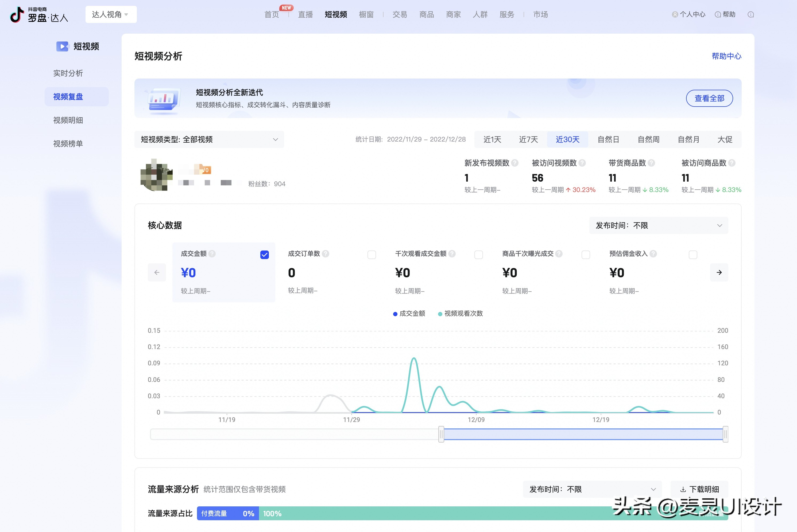Click the 查看全部 button
The width and height of the screenshot is (797, 532).
[709, 98]
